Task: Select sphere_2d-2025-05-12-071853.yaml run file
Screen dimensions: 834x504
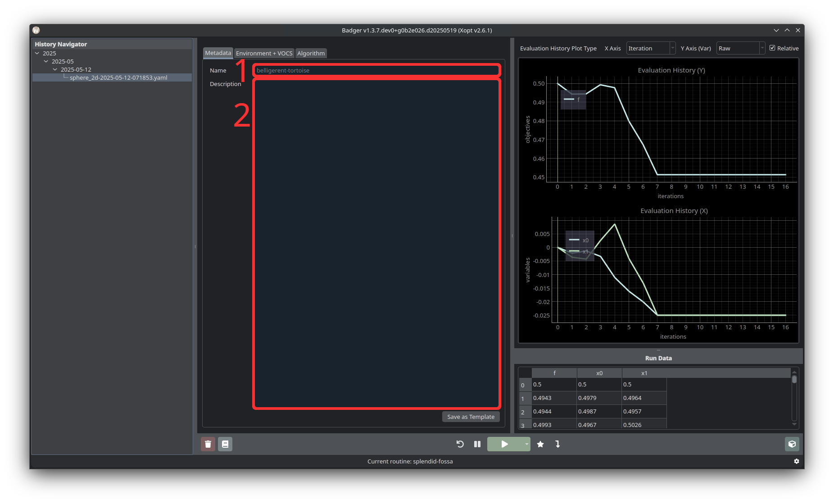Action: (118, 77)
